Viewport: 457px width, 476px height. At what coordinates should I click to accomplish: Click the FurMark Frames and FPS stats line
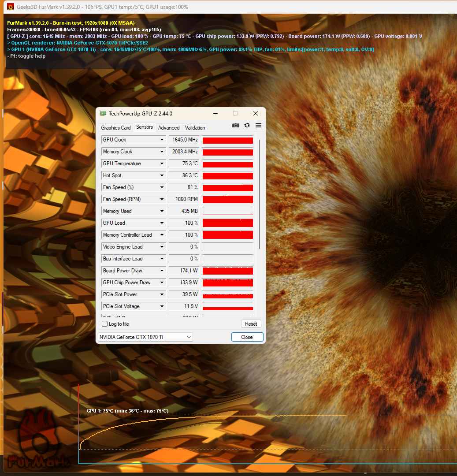tap(84, 30)
